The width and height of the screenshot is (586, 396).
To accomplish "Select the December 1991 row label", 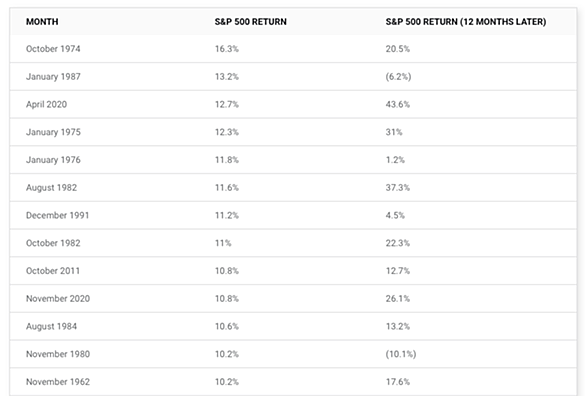I will point(58,215).
